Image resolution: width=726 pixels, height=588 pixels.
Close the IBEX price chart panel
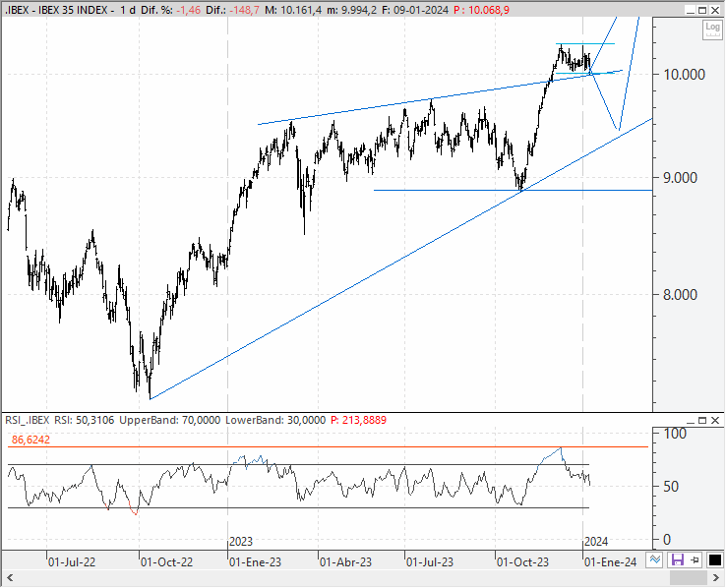click(715, 10)
